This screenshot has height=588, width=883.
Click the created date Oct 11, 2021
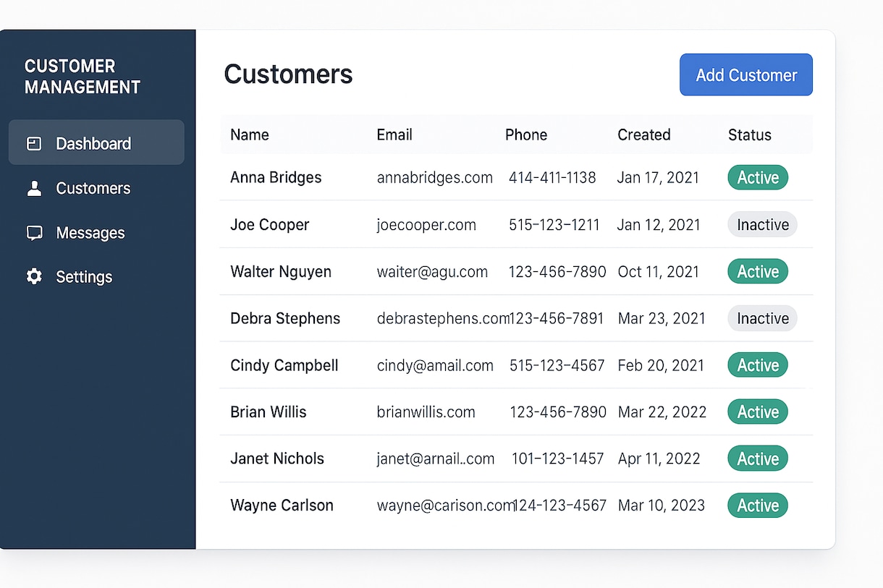[659, 271]
